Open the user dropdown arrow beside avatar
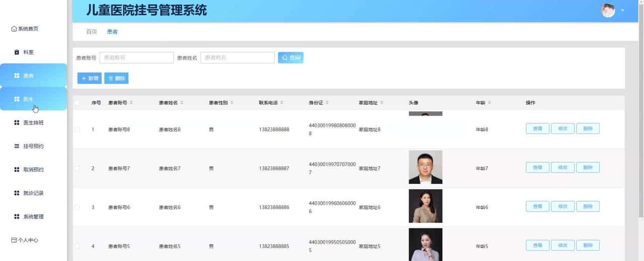This screenshot has height=261, width=644. (623, 11)
